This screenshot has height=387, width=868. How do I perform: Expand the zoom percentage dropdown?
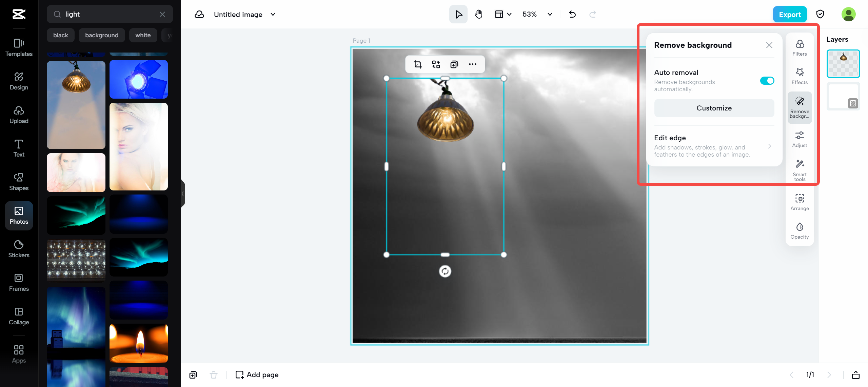click(550, 14)
